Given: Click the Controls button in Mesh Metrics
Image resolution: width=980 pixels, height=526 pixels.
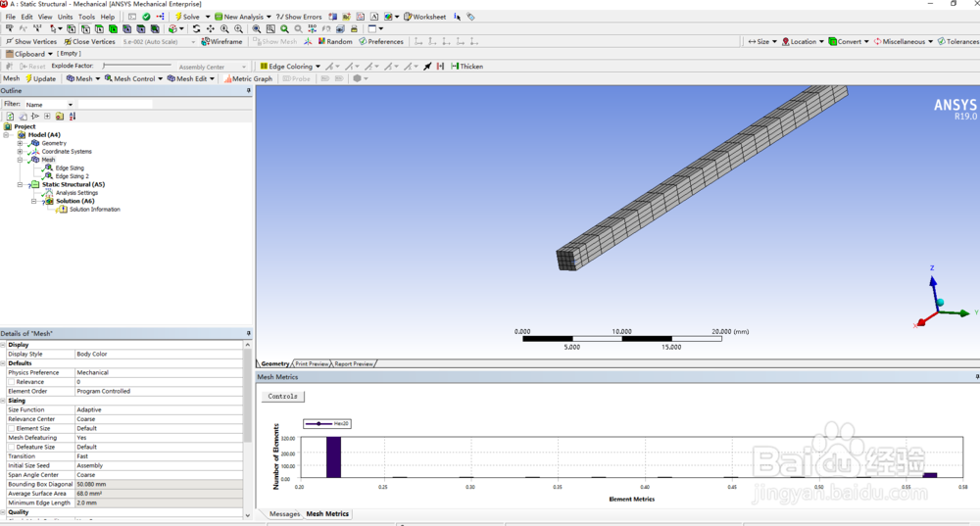Looking at the screenshot, I should [x=282, y=396].
